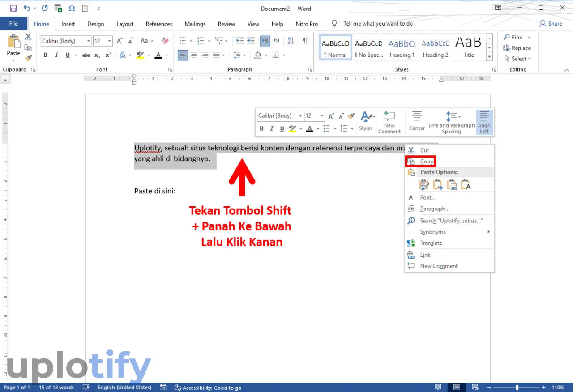
Task: Apply Superscript formatting in ribbon
Action: pos(108,55)
